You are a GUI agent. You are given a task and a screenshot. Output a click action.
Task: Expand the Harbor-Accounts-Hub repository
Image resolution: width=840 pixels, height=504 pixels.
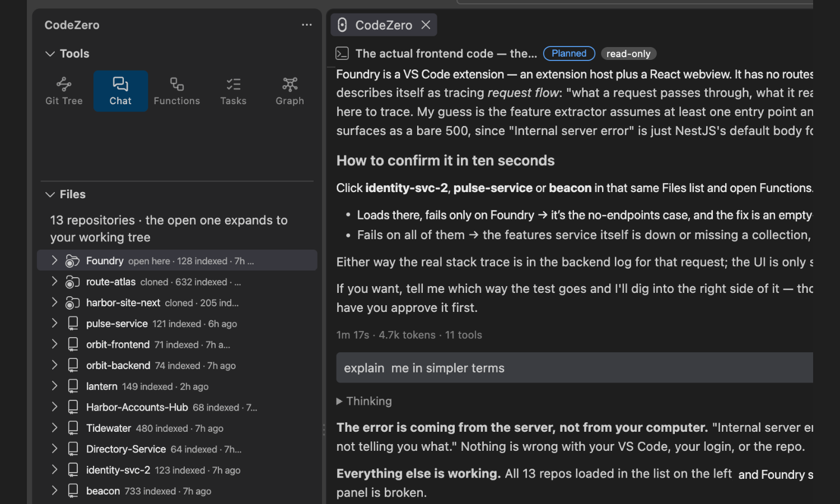[54, 407]
